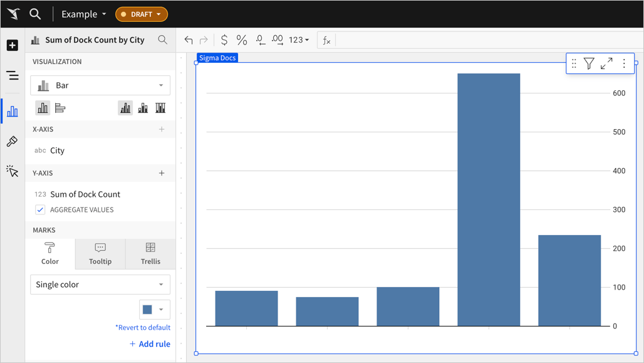Click Add rule
The width and height of the screenshot is (644, 363).
[150, 344]
